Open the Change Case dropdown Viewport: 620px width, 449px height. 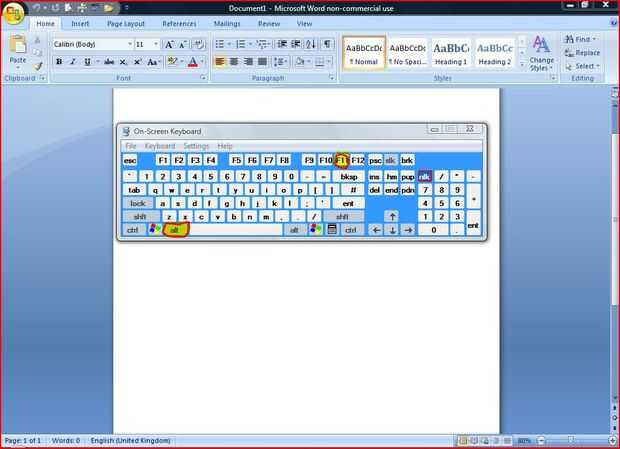[153, 62]
